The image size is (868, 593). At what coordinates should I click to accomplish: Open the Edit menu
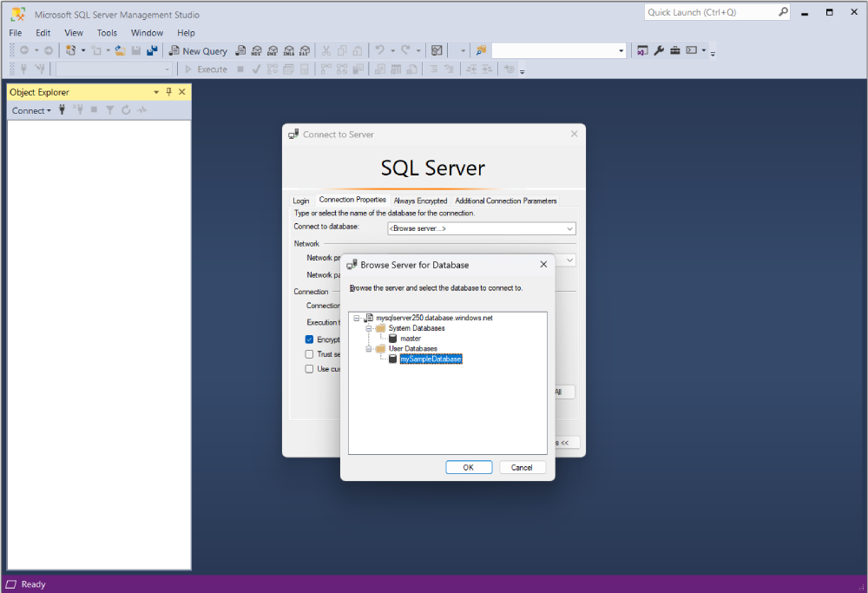tap(43, 33)
